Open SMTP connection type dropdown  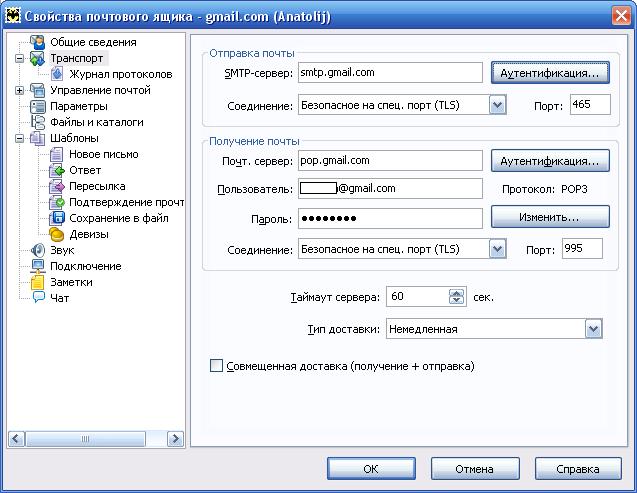click(498, 105)
